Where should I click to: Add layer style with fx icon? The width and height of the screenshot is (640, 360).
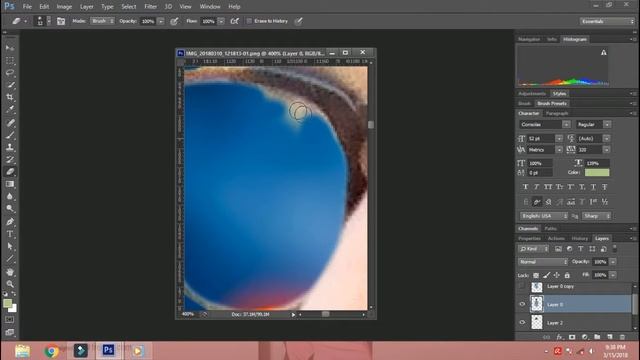[560, 337]
